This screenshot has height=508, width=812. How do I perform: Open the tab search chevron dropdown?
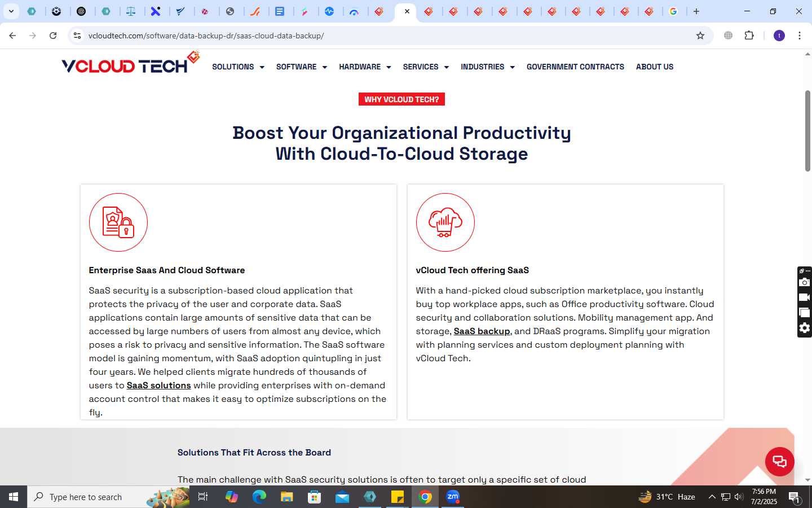click(11, 11)
